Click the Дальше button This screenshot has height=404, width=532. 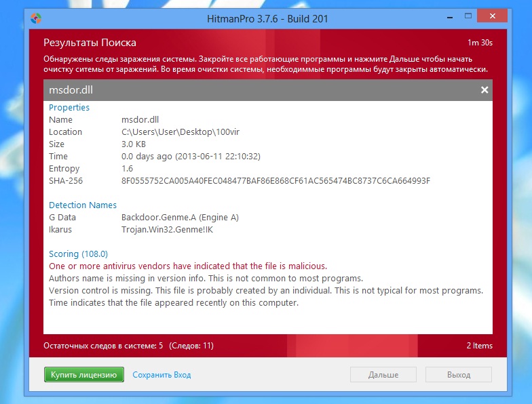(x=383, y=375)
